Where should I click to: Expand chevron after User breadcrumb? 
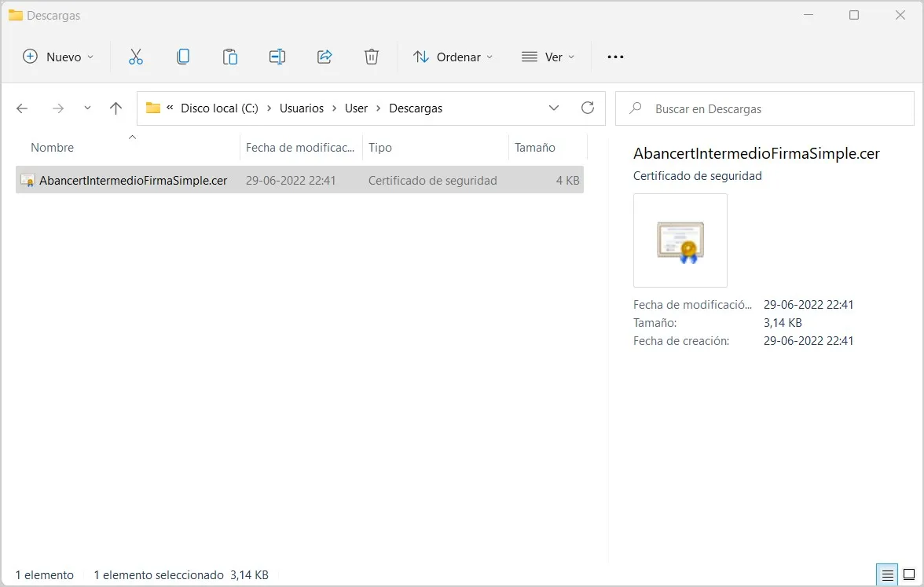point(379,108)
